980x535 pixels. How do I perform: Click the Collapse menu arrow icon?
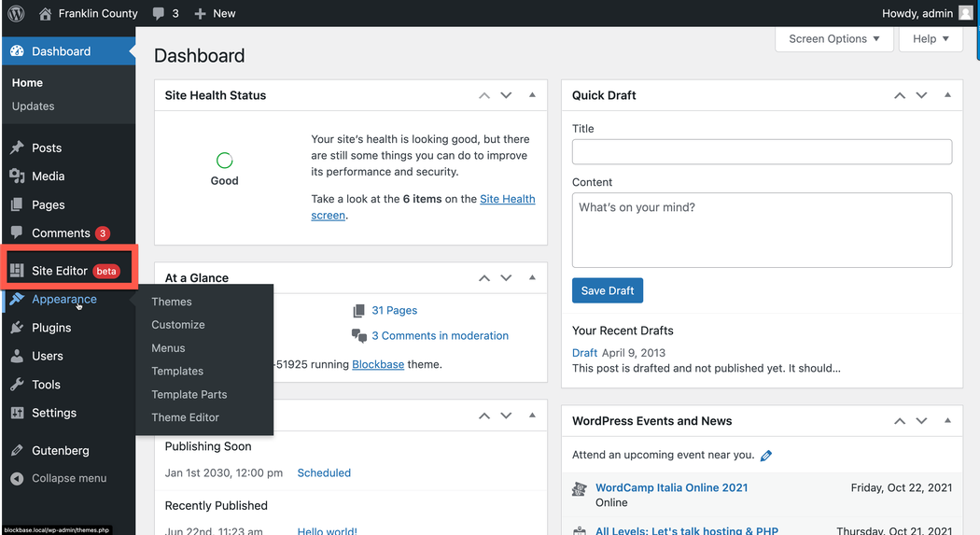[16, 478]
